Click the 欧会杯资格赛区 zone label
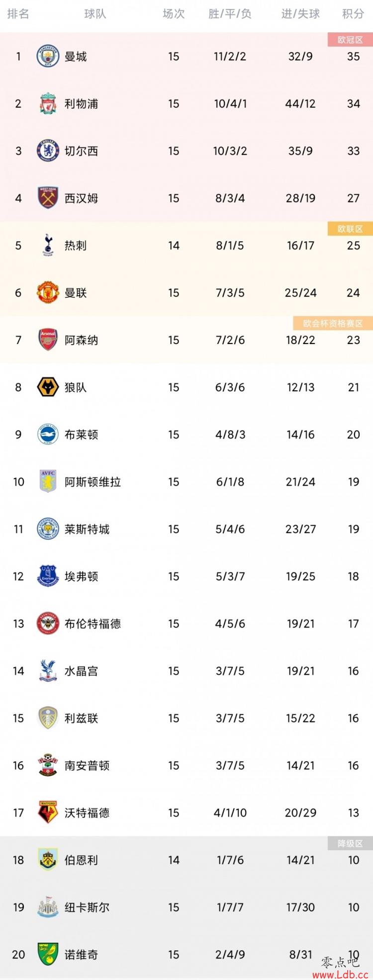The image size is (373, 980). (x=333, y=323)
